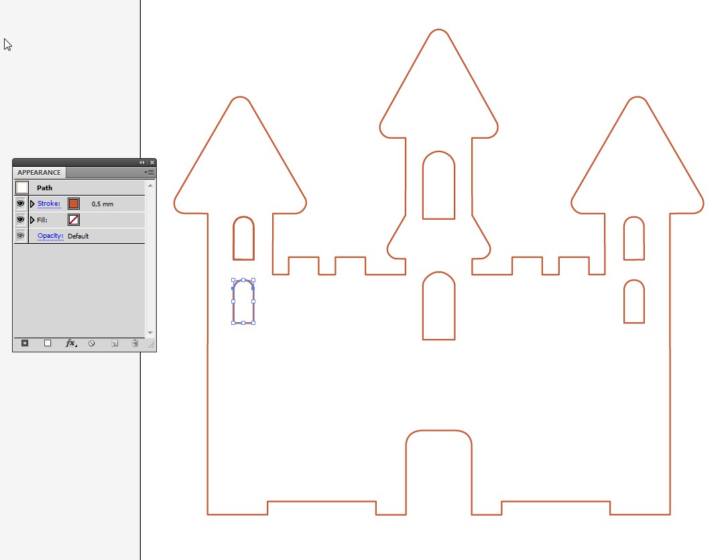Viewport: 728px width, 560px height.
Task: Toggle visibility of the Opacity attribute
Action: (21, 235)
